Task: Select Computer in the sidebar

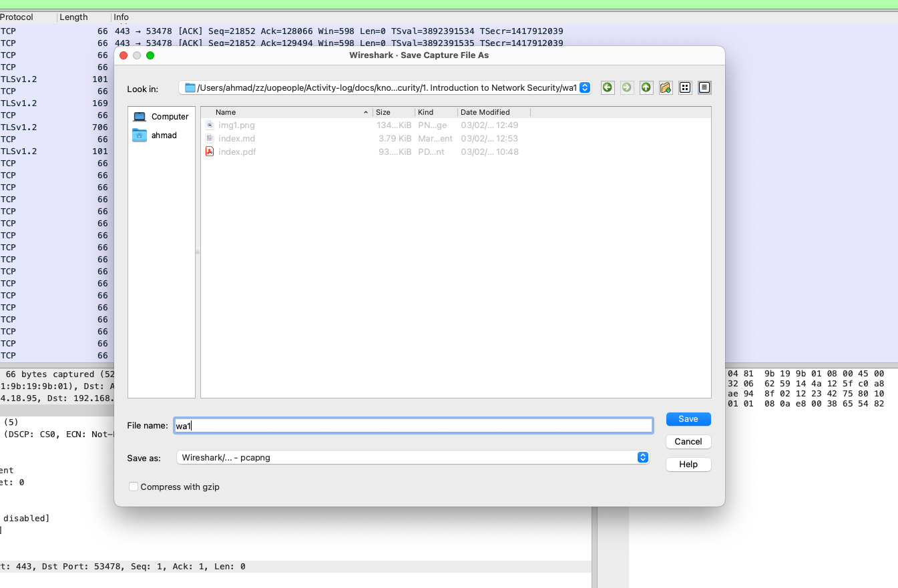Action: click(x=162, y=116)
